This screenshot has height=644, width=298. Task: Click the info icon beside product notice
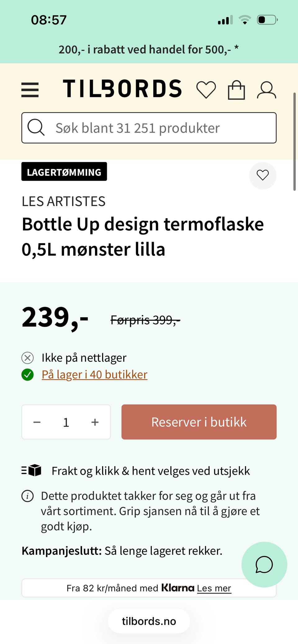click(x=28, y=496)
